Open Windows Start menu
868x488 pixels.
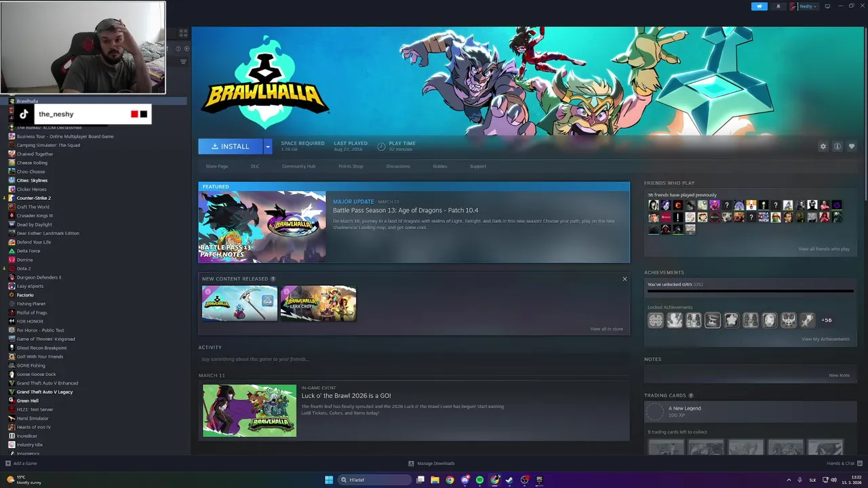point(329,480)
